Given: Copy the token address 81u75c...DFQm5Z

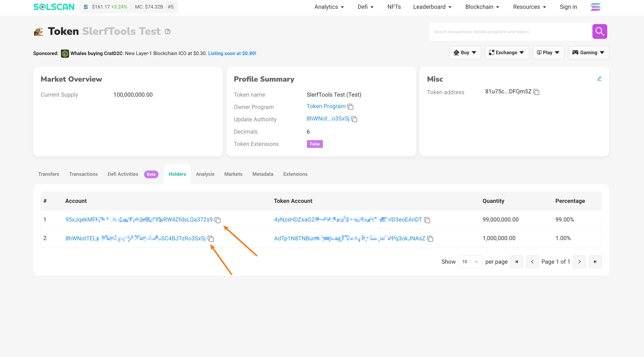Looking at the screenshot, I should (536, 92).
